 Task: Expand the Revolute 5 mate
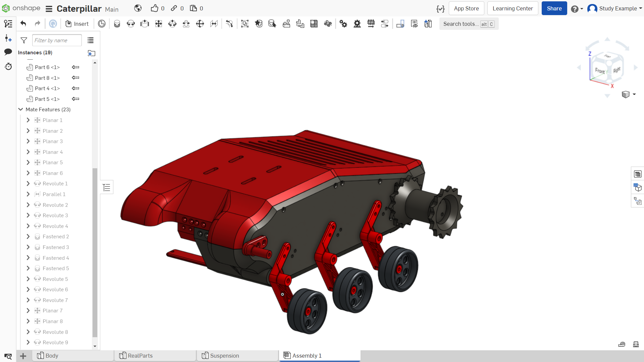point(28,279)
